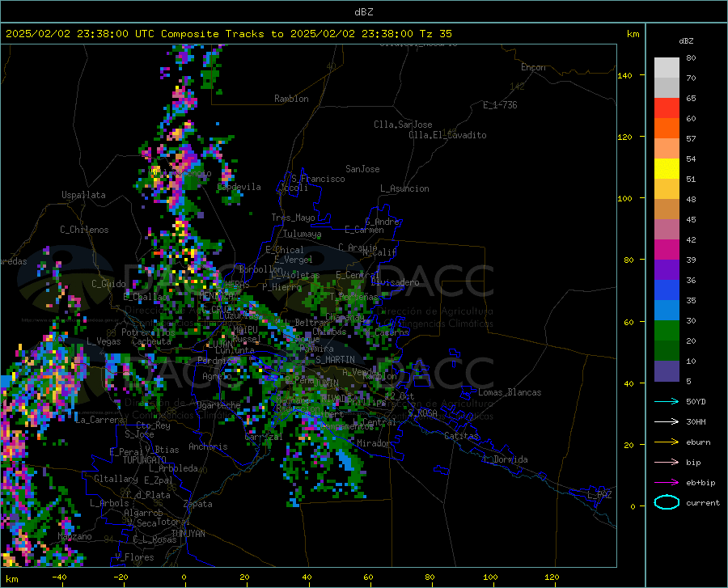Click the Potrerillos place label

[148, 332]
